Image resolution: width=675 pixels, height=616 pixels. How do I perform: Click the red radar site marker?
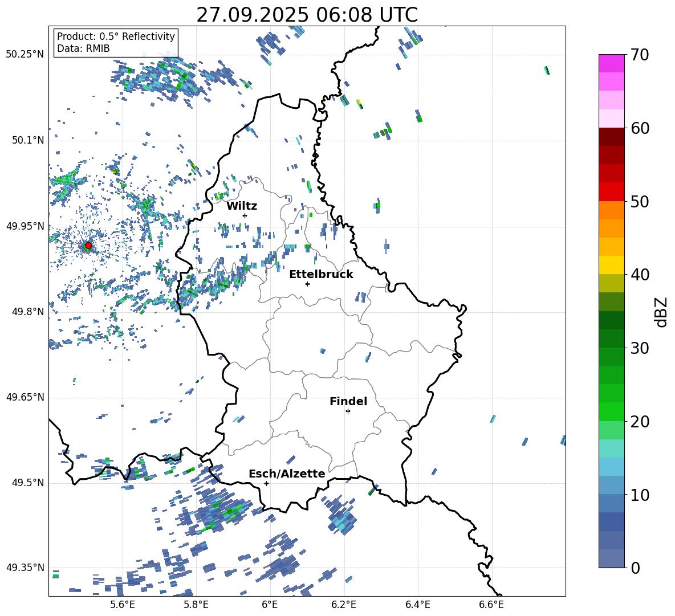[88, 246]
